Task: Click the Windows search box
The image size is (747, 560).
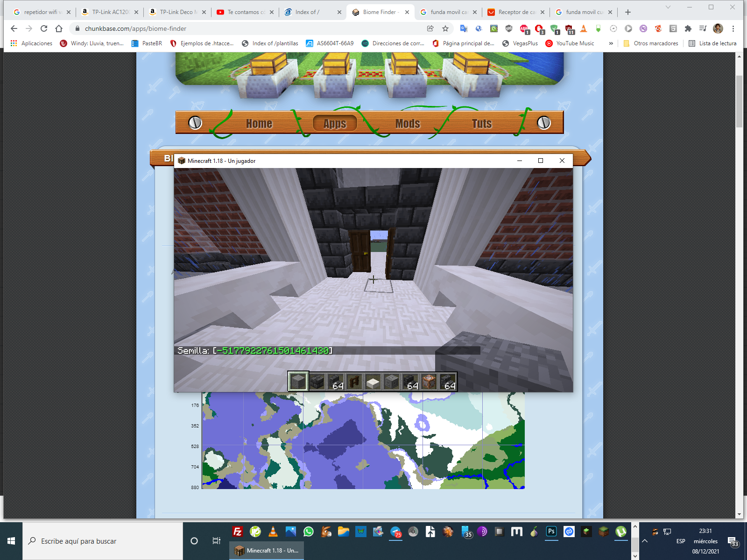Action: (x=103, y=541)
